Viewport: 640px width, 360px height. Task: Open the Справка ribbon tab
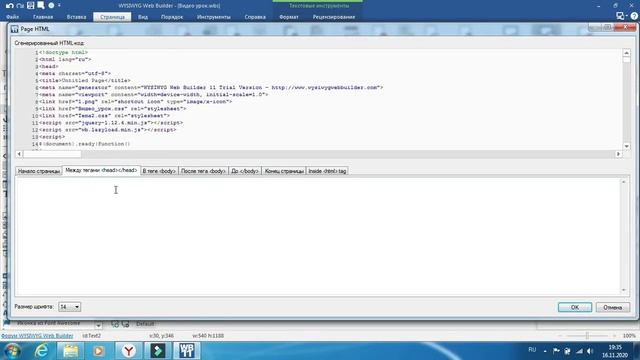(x=255, y=17)
